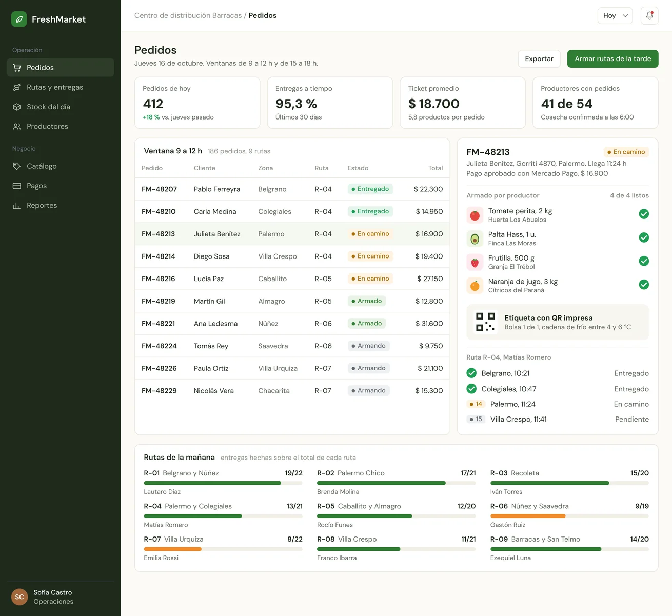Open Rutas y entregas in sidebar
The height and width of the screenshot is (616, 672).
point(61,87)
